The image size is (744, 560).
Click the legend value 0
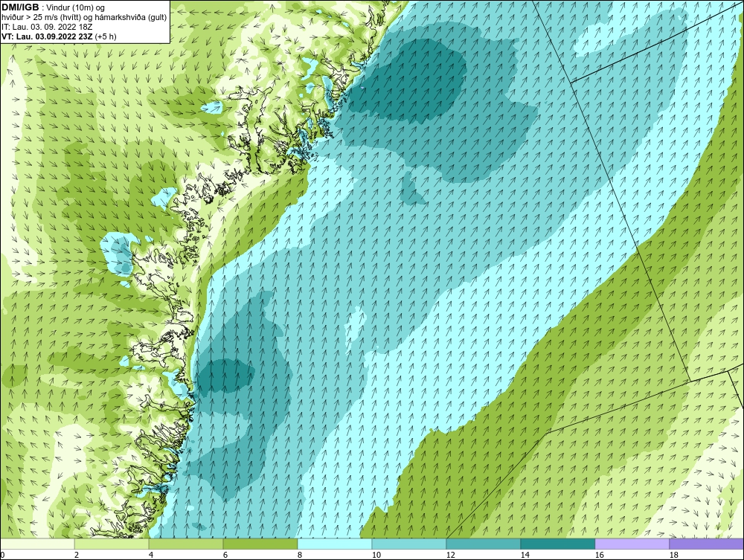pyautogui.click(x=3, y=555)
